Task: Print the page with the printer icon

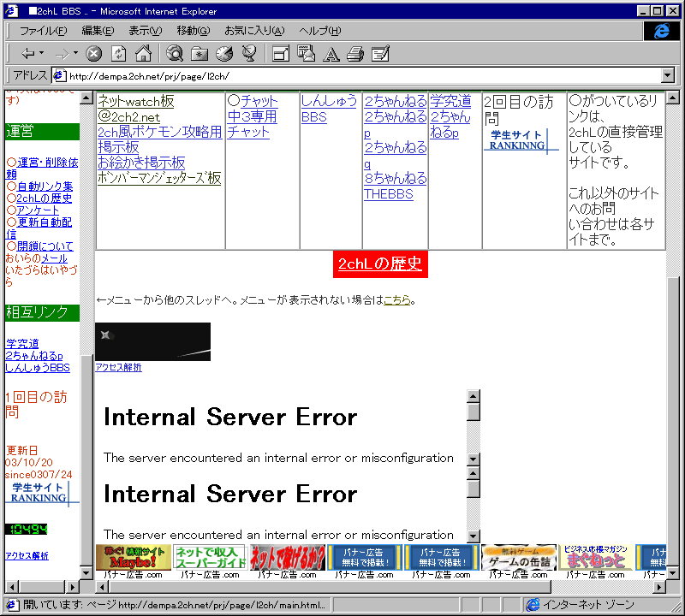Action: click(x=355, y=54)
